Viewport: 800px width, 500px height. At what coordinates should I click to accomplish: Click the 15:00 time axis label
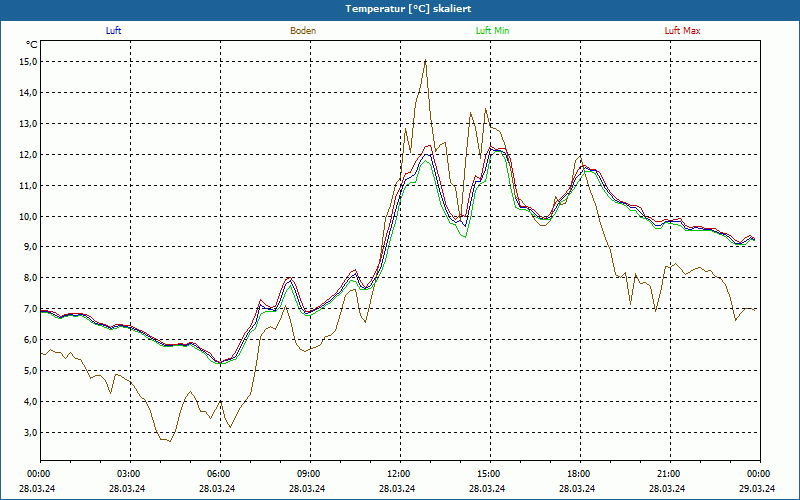(488, 474)
